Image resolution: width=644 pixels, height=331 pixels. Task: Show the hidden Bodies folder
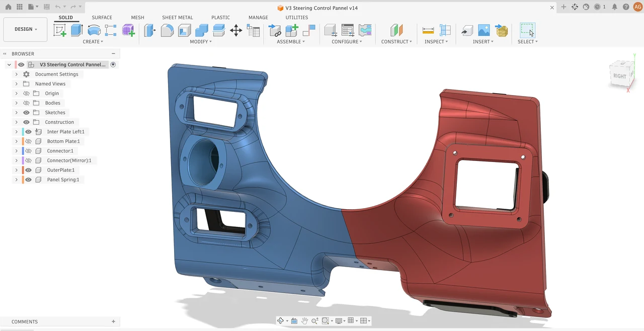[26, 103]
